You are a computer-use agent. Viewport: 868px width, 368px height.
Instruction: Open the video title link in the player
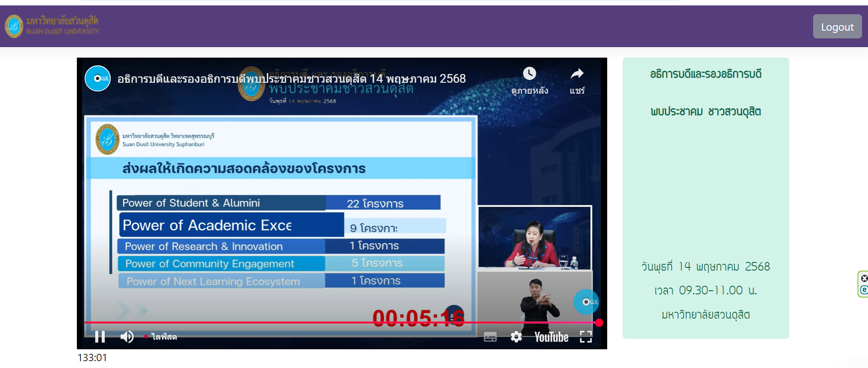tap(291, 79)
